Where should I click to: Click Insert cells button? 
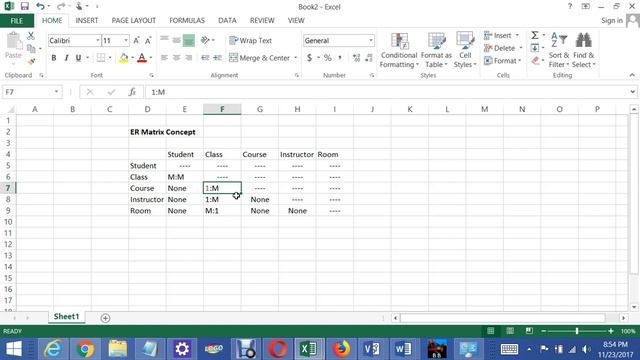pyautogui.click(x=498, y=36)
